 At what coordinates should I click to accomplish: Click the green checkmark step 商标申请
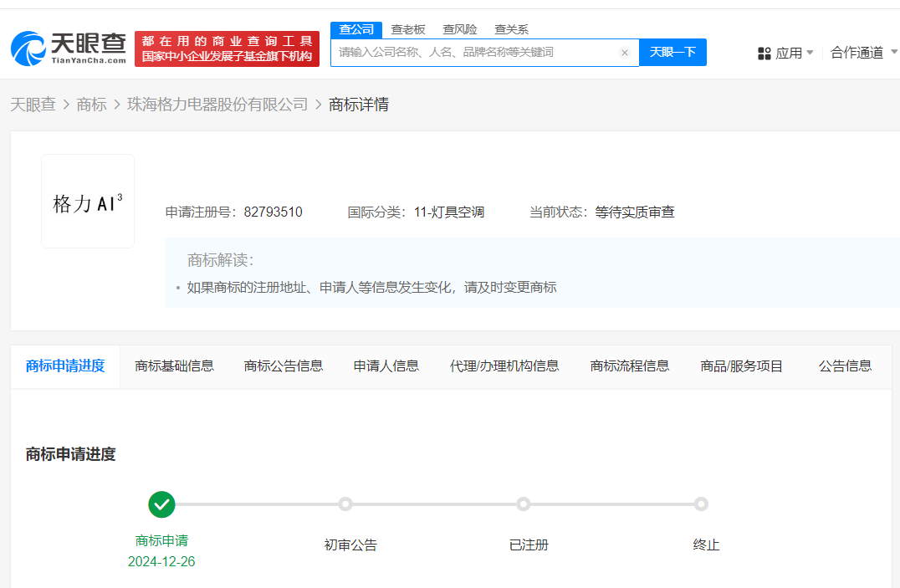[161, 504]
